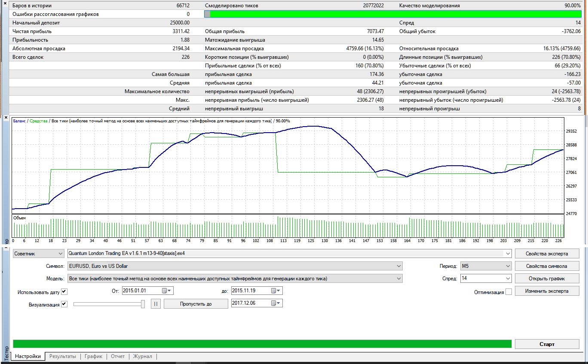
Task: Expand the Quantum London Trading EA file dropdown
Action: [x=508, y=253]
